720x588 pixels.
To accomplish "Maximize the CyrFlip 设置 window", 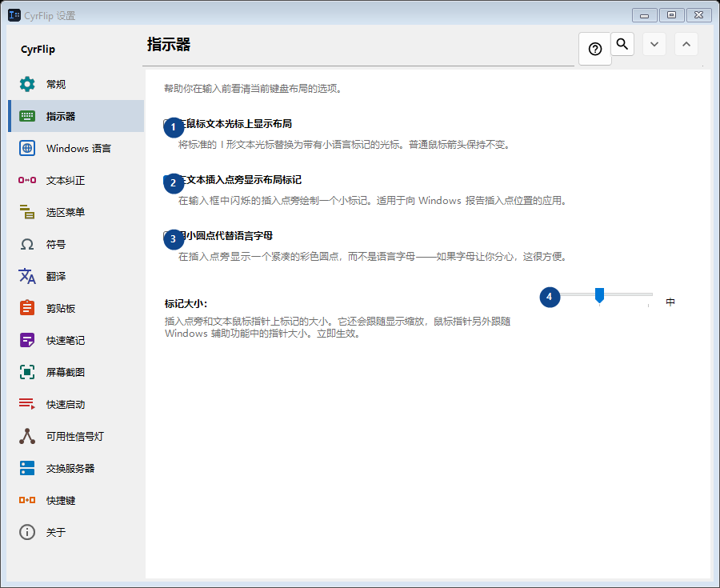I will [672, 15].
